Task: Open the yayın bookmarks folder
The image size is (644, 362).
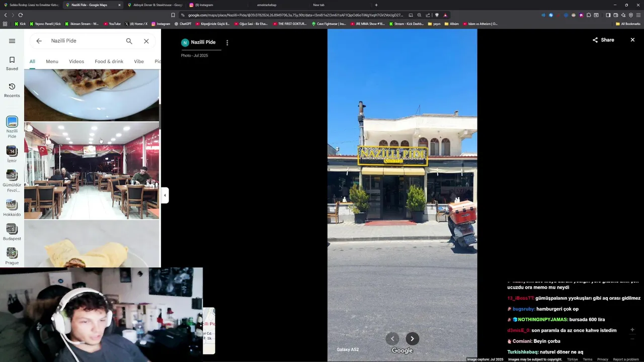Action: coord(434,24)
